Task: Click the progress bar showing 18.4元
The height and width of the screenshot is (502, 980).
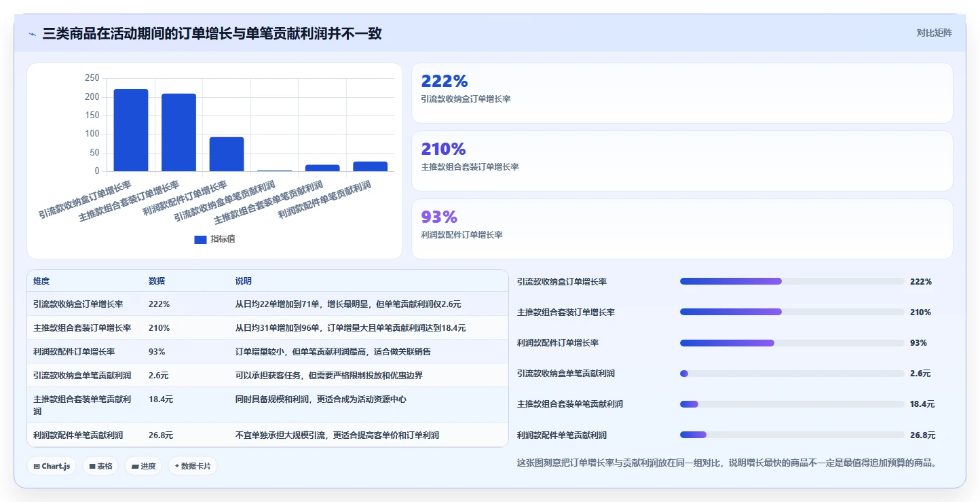Action: point(792,404)
